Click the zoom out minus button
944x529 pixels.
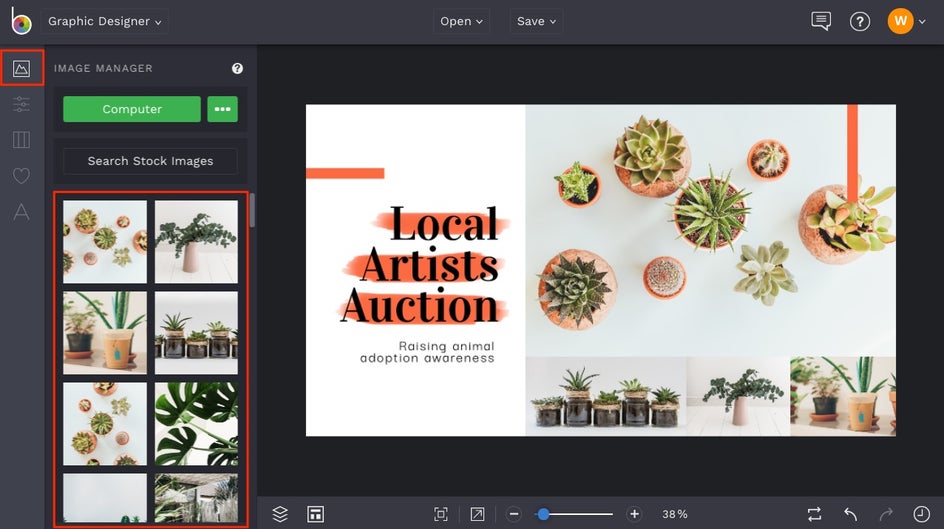pyautogui.click(x=514, y=514)
